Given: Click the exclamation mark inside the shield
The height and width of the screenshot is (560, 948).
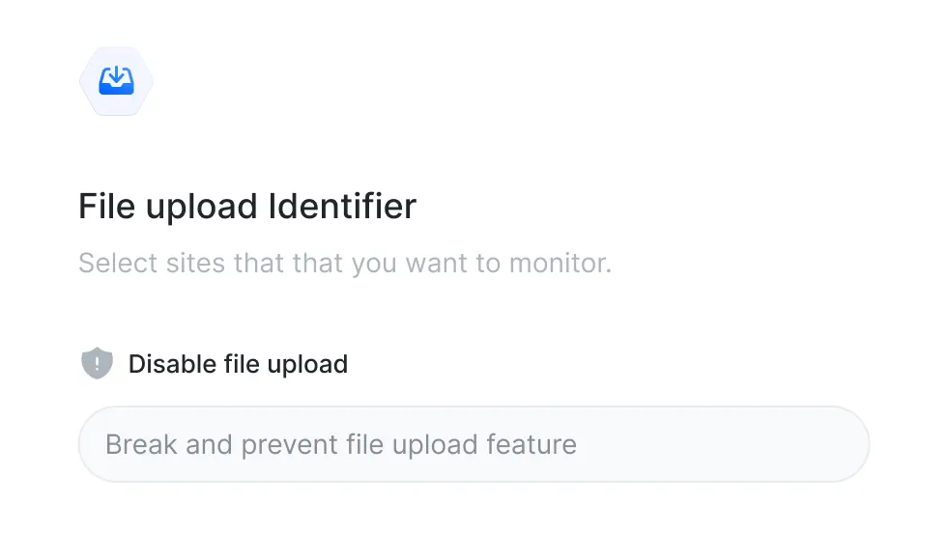Looking at the screenshot, I should (97, 363).
